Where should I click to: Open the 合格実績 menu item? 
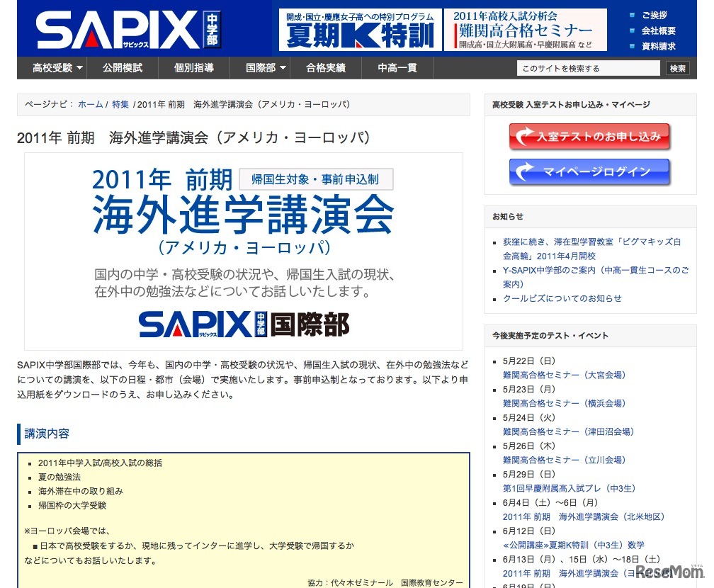pyautogui.click(x=326, y=68)
